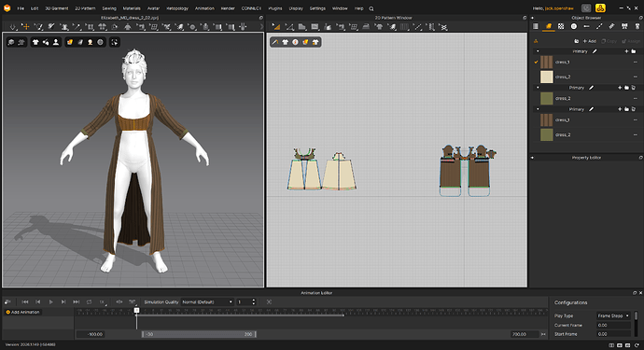Click the jack.openshaw account name
Viewport: 644px width, 350px height.
[559, 8]
